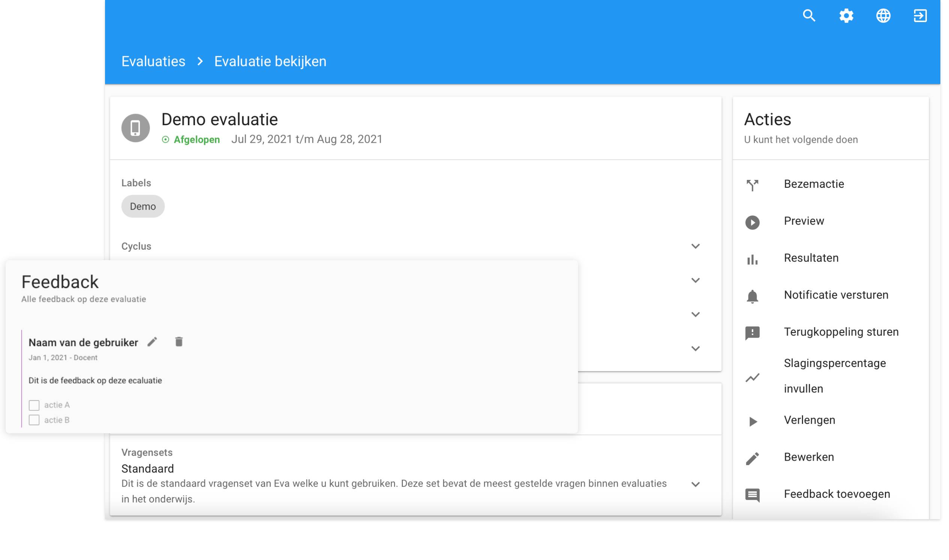Click the search magnifier icon
This screenshot has width=949, height=560.
coord(809,16)
